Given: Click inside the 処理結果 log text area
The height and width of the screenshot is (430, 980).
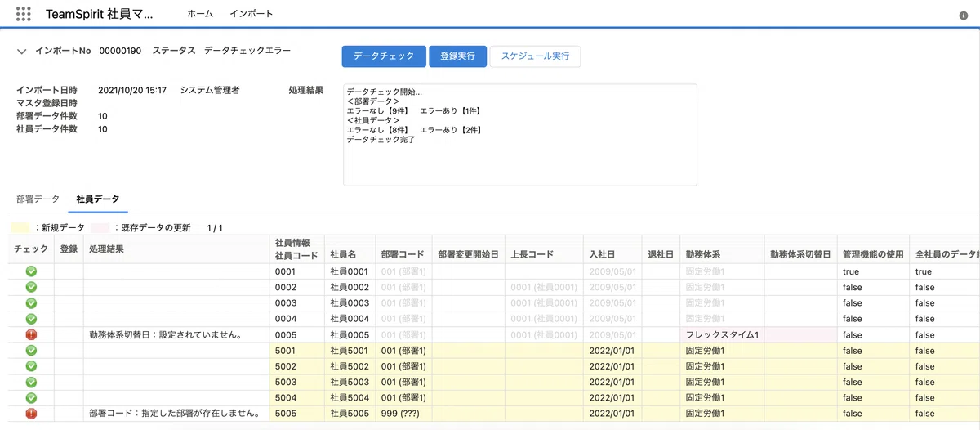Looking at the screenshot, I should 520,135.
